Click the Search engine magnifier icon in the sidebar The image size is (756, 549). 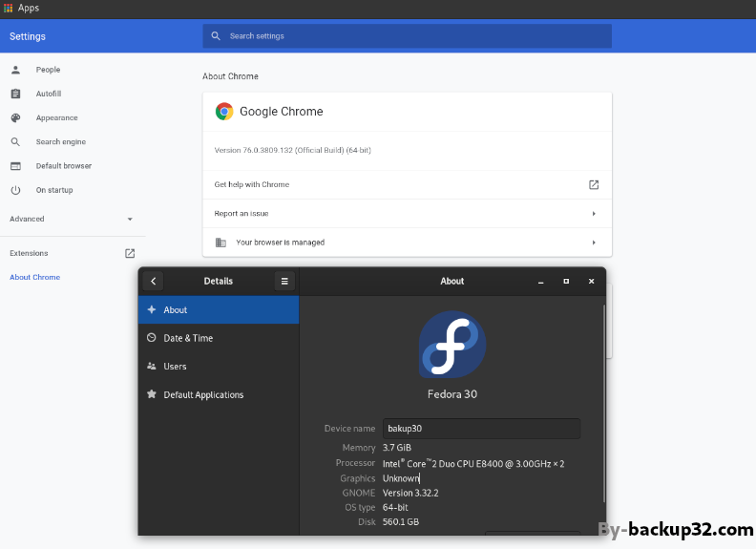tap(15, 142)
